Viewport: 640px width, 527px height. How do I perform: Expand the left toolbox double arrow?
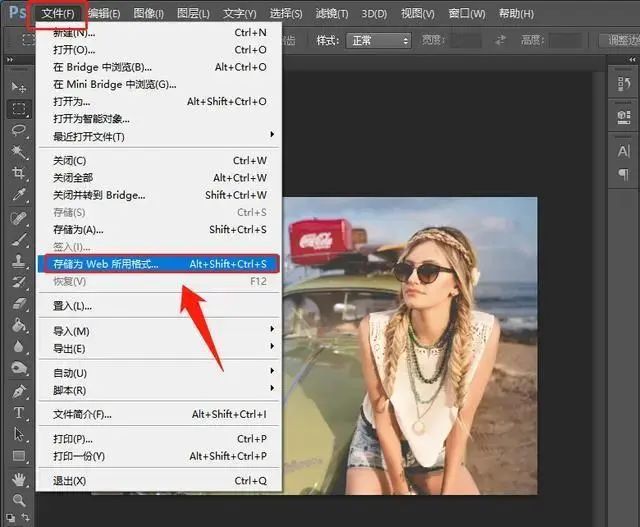(x=10, y=60)
